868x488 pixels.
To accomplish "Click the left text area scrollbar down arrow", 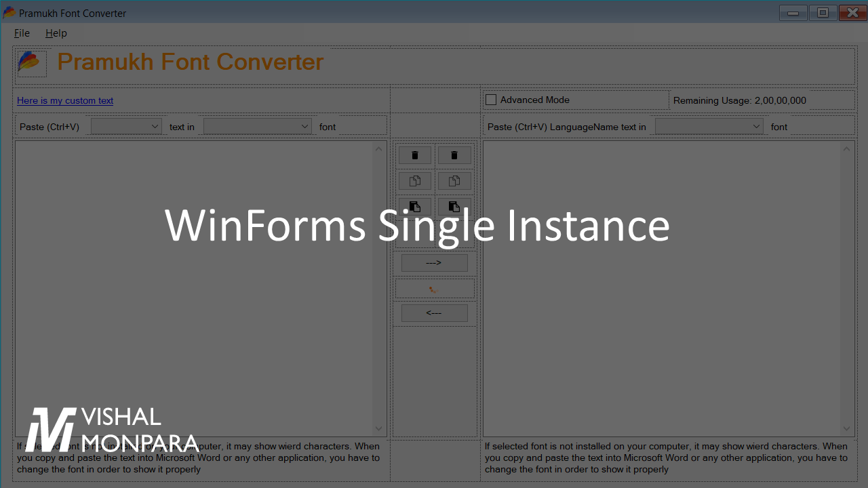I will [379, 428].
